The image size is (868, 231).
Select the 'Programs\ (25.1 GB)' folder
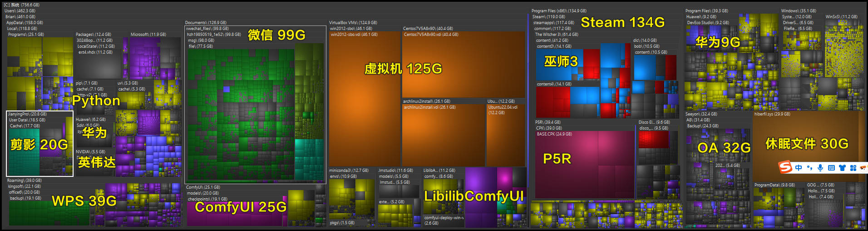[x=26, y=35]
